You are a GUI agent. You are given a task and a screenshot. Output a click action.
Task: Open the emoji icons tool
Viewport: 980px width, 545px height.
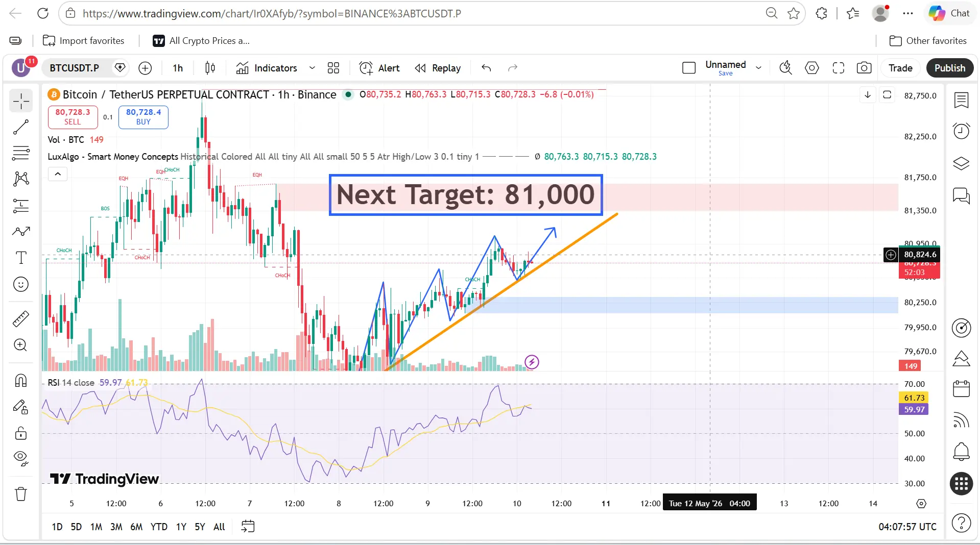pos(21,284)
